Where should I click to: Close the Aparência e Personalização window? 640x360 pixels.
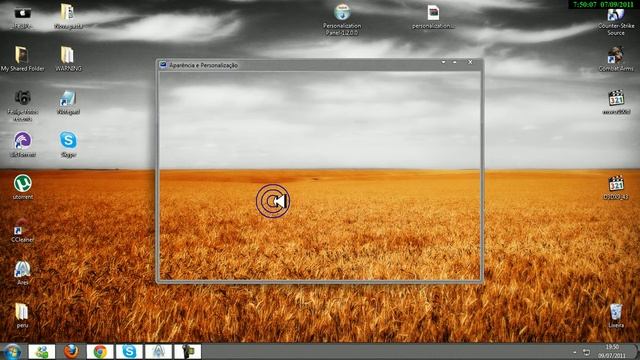[470, 62]
